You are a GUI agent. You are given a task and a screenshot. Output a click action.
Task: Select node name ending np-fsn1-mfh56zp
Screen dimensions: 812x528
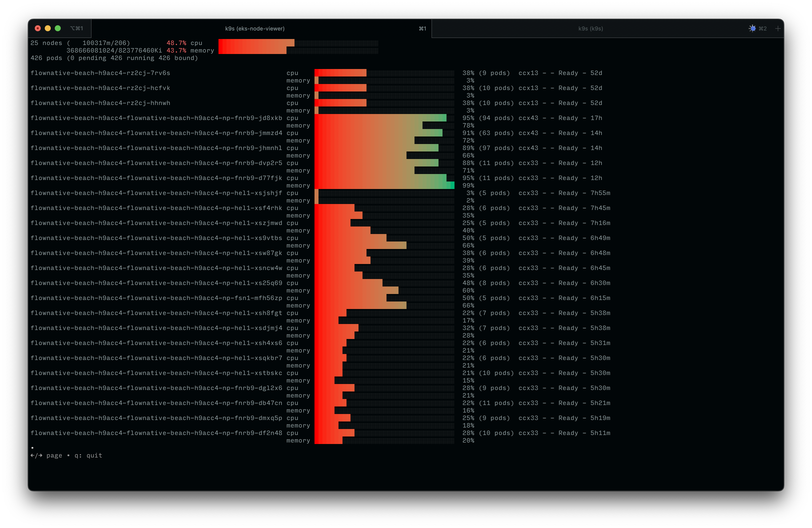[x=156, y=298]
